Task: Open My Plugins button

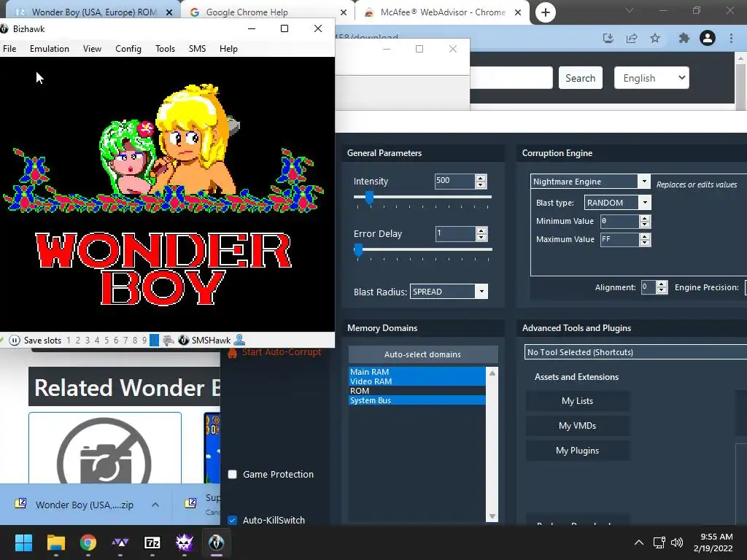Action: click(578, 451)
